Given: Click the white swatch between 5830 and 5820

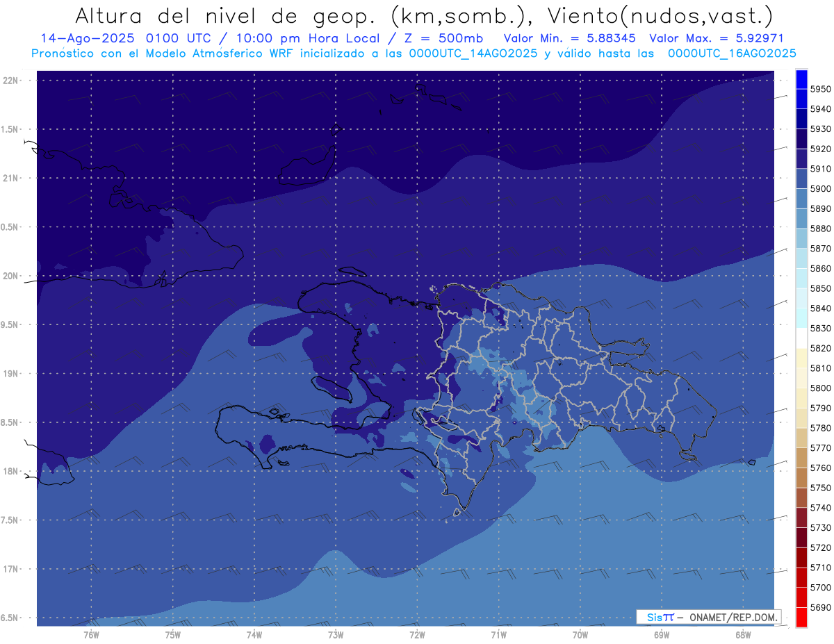Looking at the screenshot, I should (801, 338).
